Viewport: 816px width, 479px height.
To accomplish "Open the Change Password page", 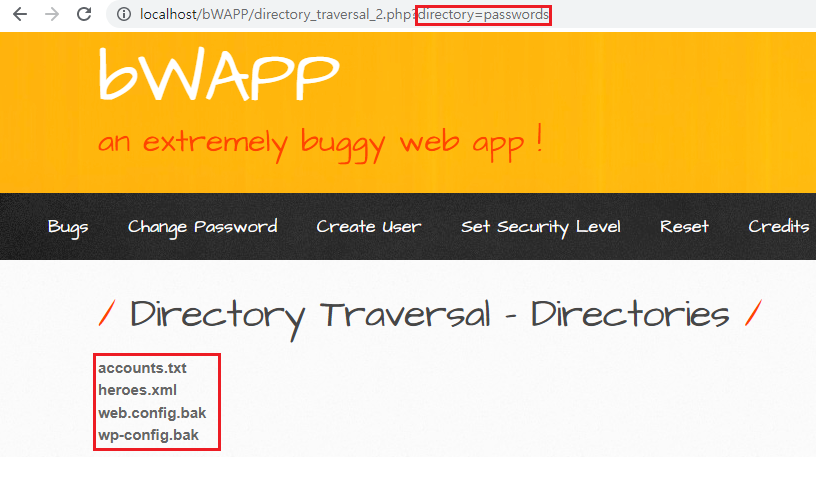I will pyautogui.click(x=202, y=227).
